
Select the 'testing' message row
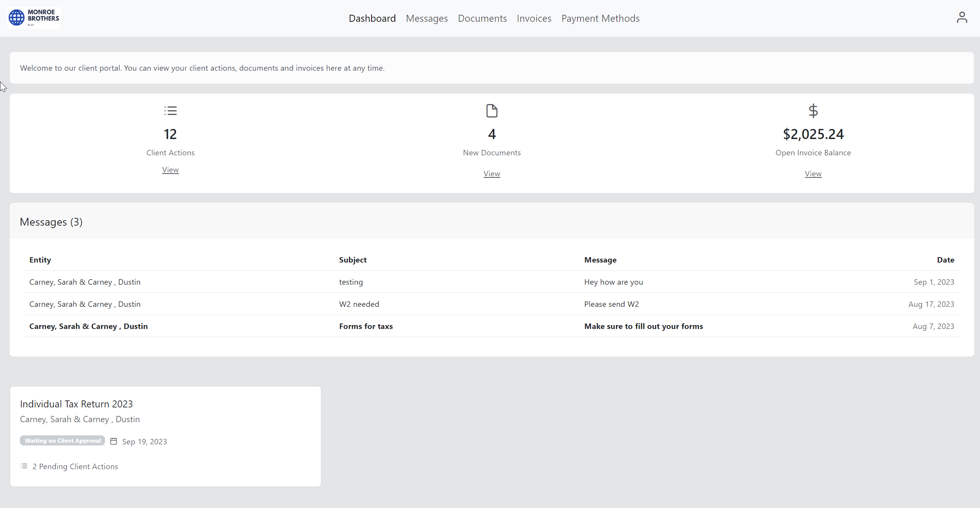point(350,282)
